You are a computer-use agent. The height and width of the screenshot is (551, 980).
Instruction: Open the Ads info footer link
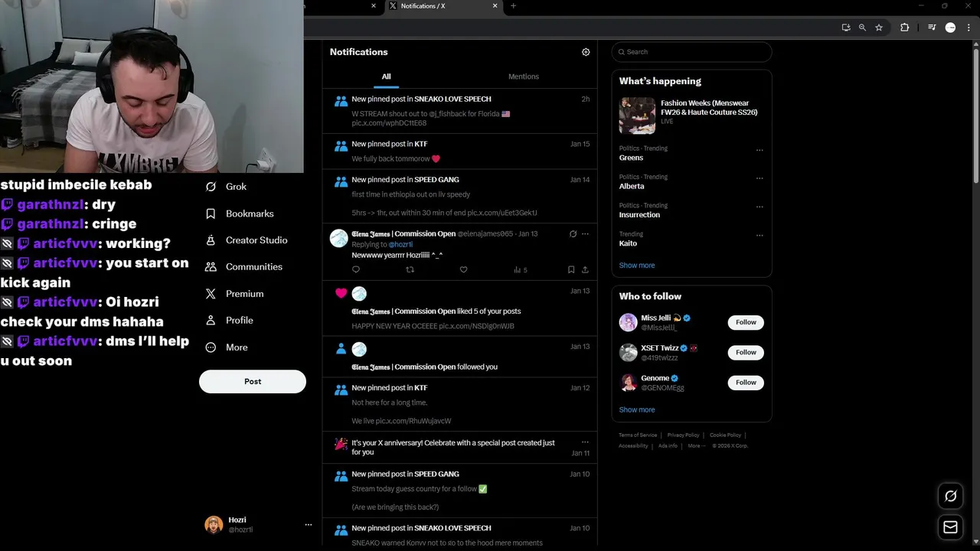[668, 445]
